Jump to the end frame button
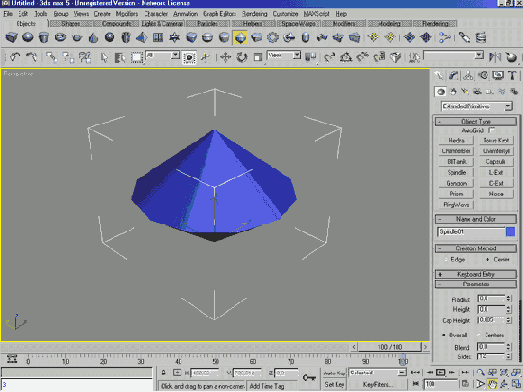 point(465,372)
